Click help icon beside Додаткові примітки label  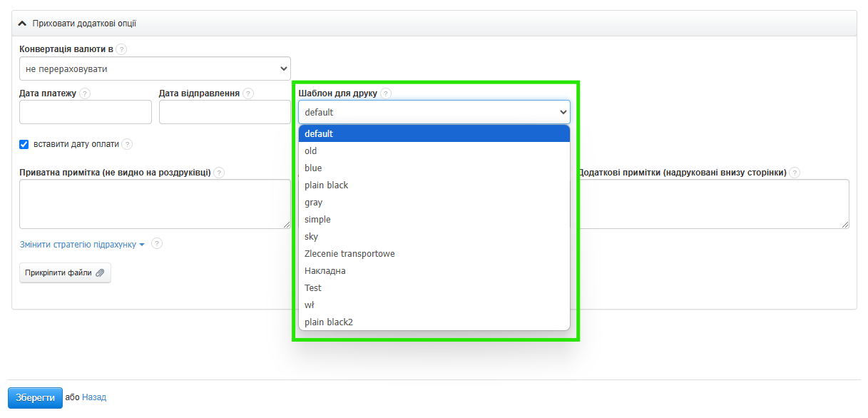[795, 173]
